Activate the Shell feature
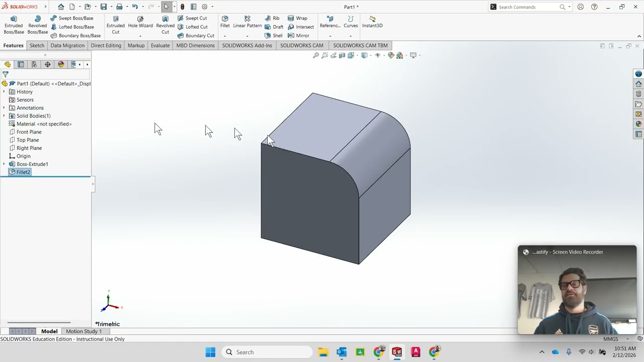The image size is (644, 362). pos(273,36)
